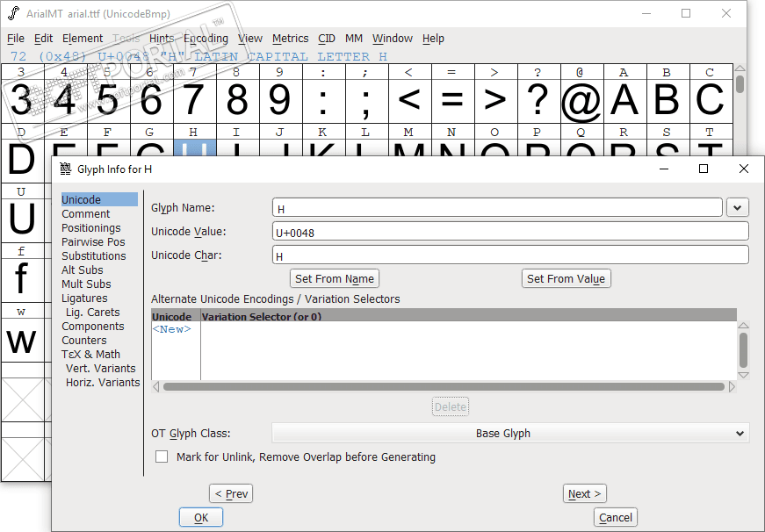Click the font view vertical scrollbar thumb

740,83
